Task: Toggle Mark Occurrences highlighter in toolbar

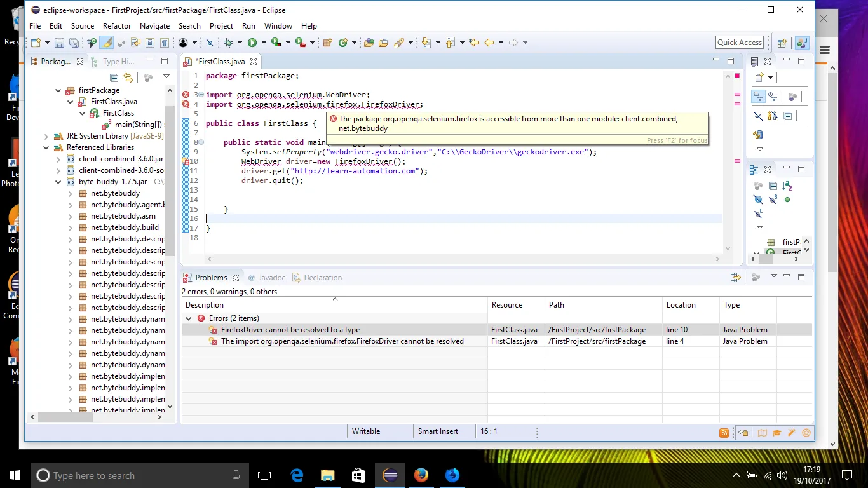Action: pyautogui.click(x=107, y=43)
